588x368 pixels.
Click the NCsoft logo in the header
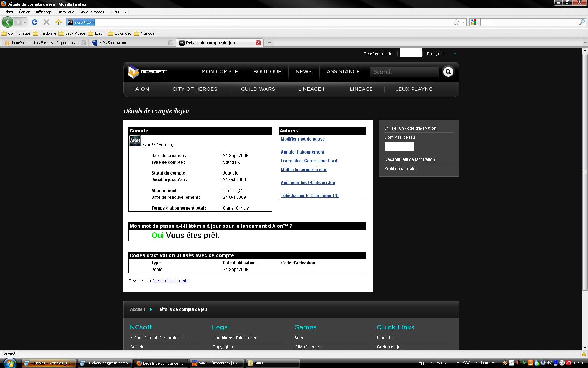(147, 71)
